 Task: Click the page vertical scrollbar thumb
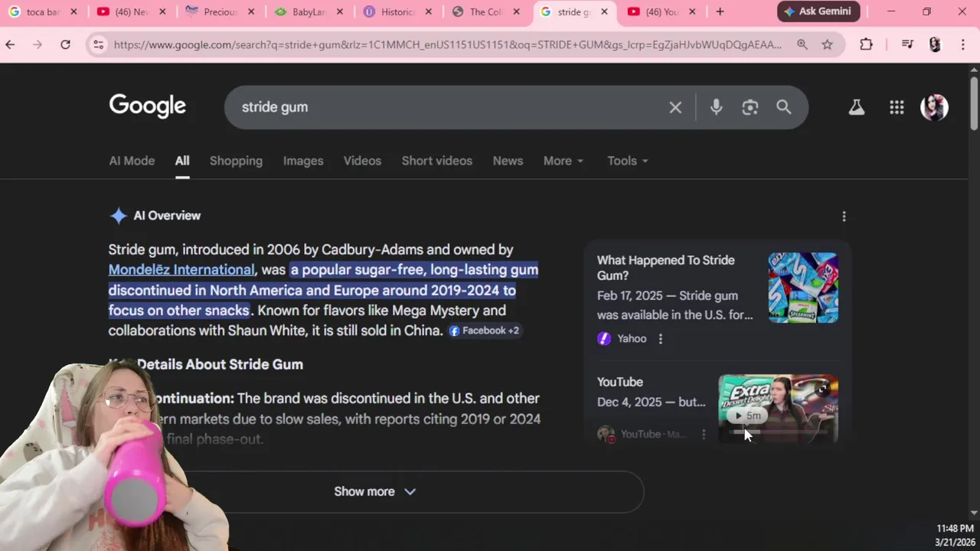click(x=974, y=104)
